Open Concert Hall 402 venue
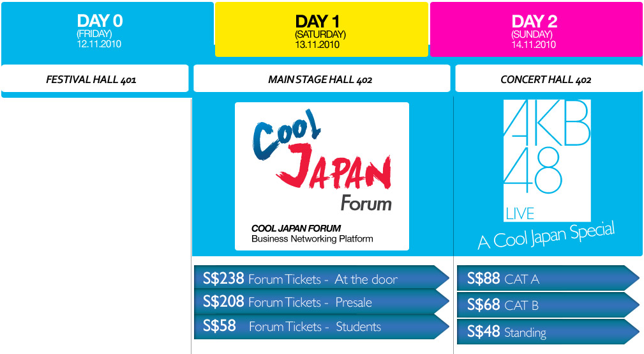This screenshot has height=354, width=644. tap(549, 79)
